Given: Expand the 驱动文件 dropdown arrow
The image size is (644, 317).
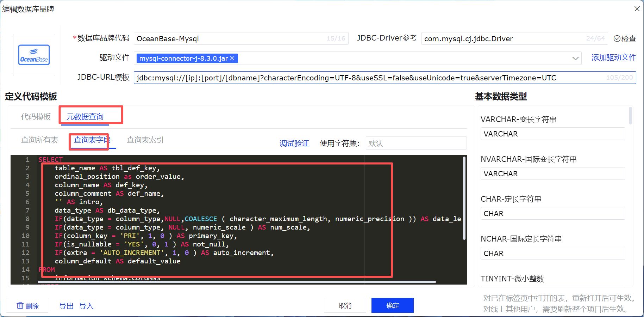Looking at the screenshot, I should (x=575, y=58).
